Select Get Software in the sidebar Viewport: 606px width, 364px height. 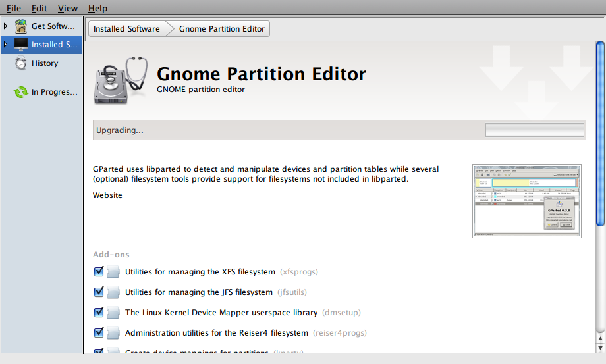[x=41, y=26]
